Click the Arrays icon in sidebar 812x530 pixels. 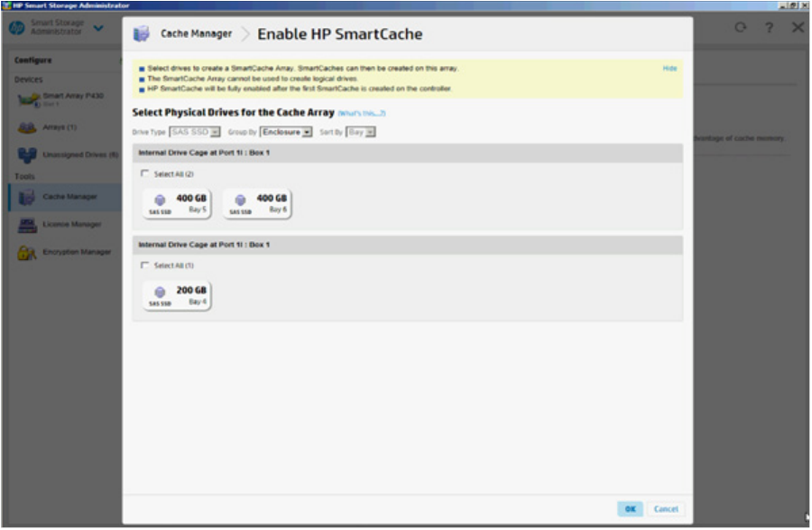point(27,127)
